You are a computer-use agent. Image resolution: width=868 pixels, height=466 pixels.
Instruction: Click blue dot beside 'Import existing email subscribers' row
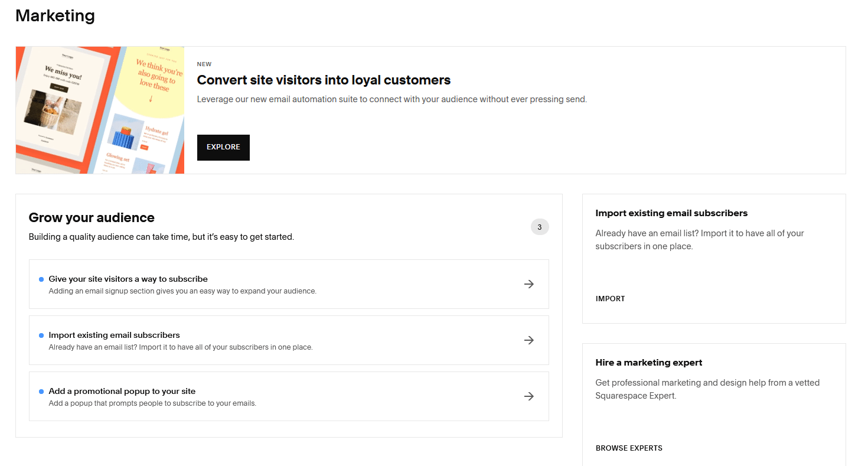click(41, 335)
